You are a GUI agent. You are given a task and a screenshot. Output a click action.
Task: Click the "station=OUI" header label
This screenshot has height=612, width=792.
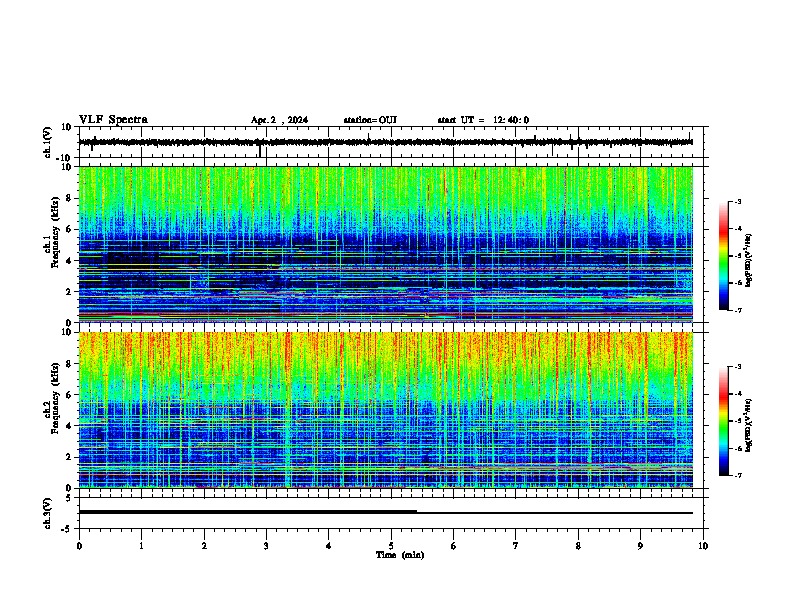coord(370,120)
